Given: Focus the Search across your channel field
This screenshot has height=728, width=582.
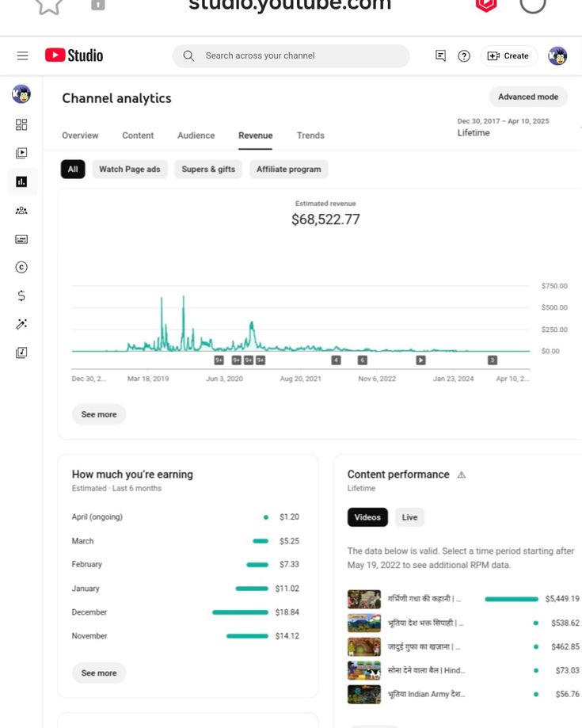Looking at the screenshot, I should [301, 55].
